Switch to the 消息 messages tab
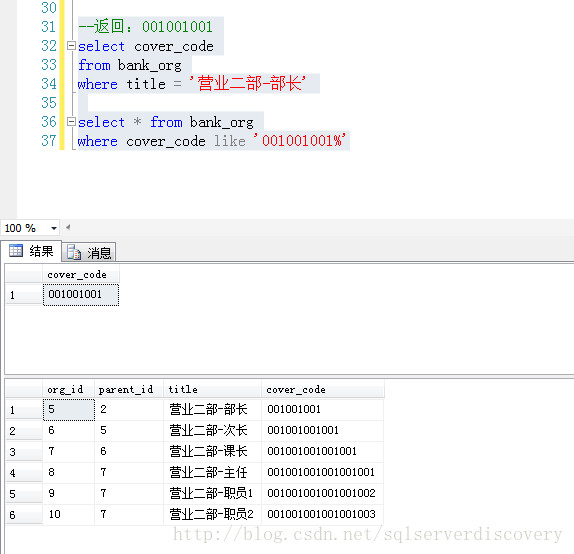The image size is (574, 554). 89,252
